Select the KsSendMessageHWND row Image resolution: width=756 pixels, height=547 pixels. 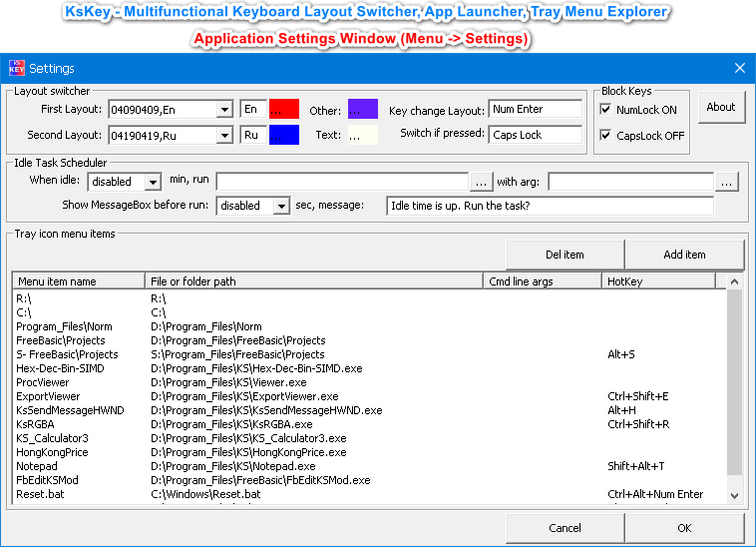369,411
